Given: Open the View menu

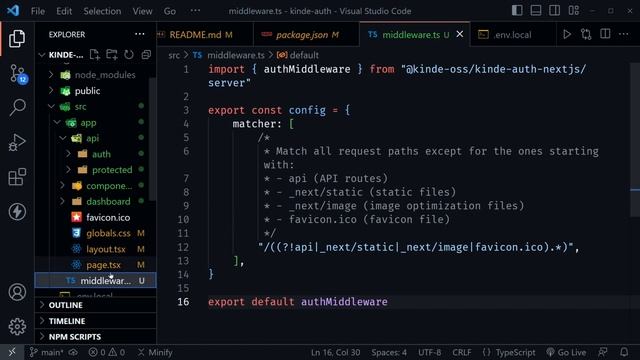Looking at the screenshot, I should pos(142,11).
